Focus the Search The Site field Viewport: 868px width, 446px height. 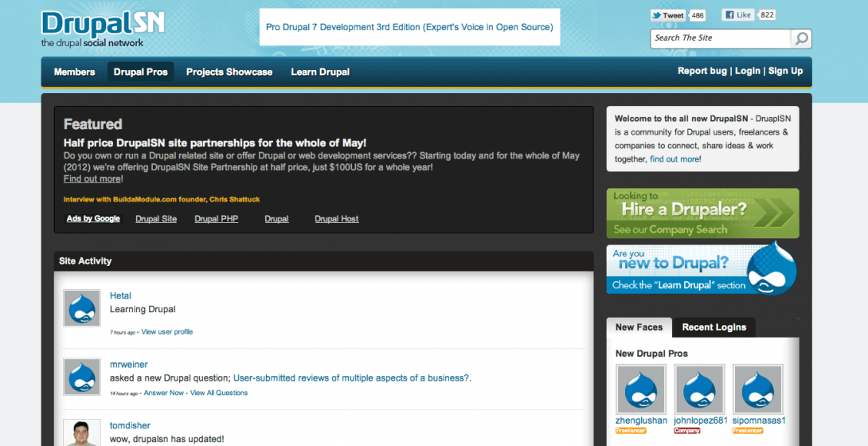[x=721, y=38]
